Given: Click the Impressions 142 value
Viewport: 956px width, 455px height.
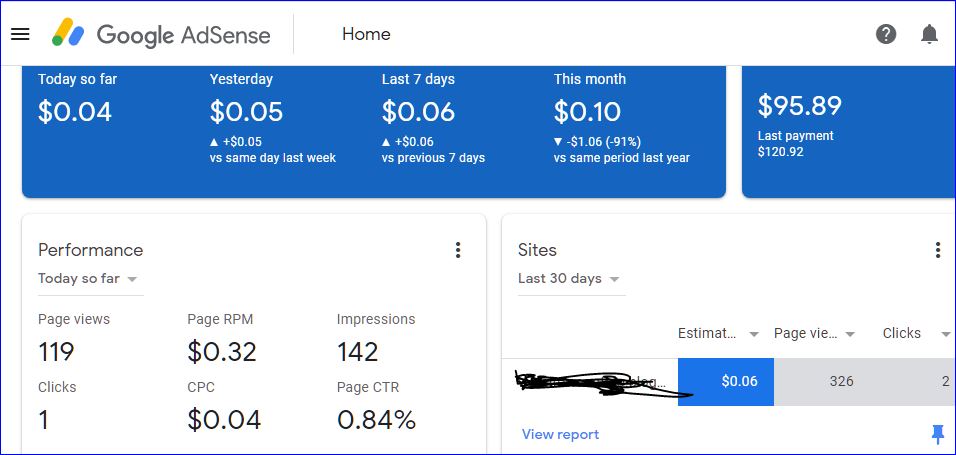Looking at the screenshot, I should pyautogui.click(x=357, y=352).
